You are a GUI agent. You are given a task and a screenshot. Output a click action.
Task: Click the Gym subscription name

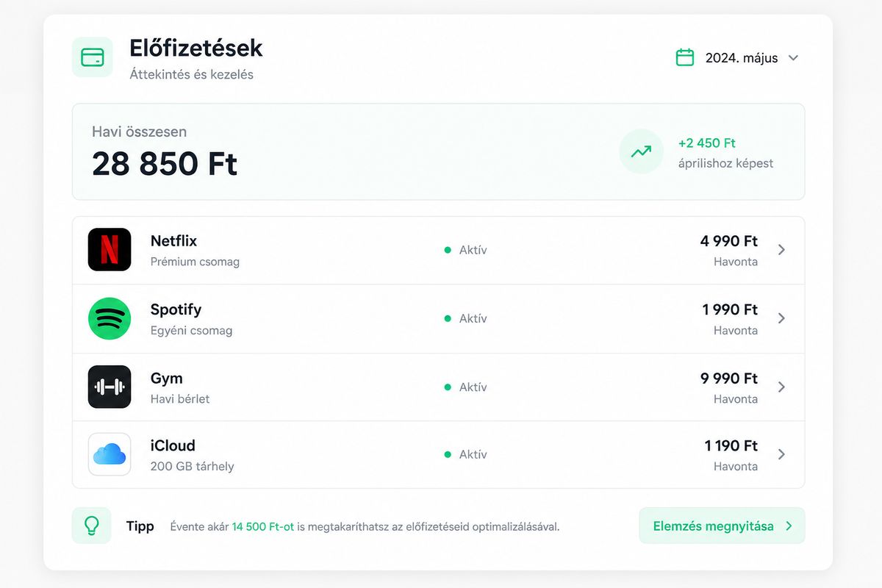point(166,379)
